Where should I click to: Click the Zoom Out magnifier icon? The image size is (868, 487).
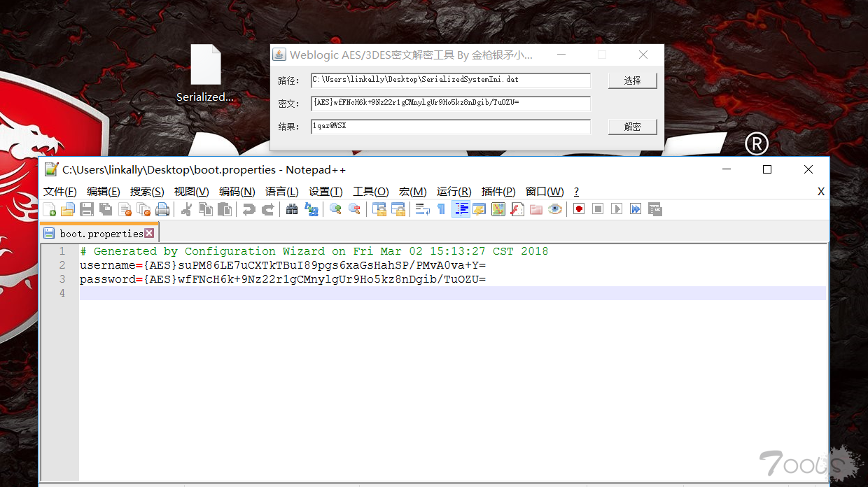click(x=354, y=209)
